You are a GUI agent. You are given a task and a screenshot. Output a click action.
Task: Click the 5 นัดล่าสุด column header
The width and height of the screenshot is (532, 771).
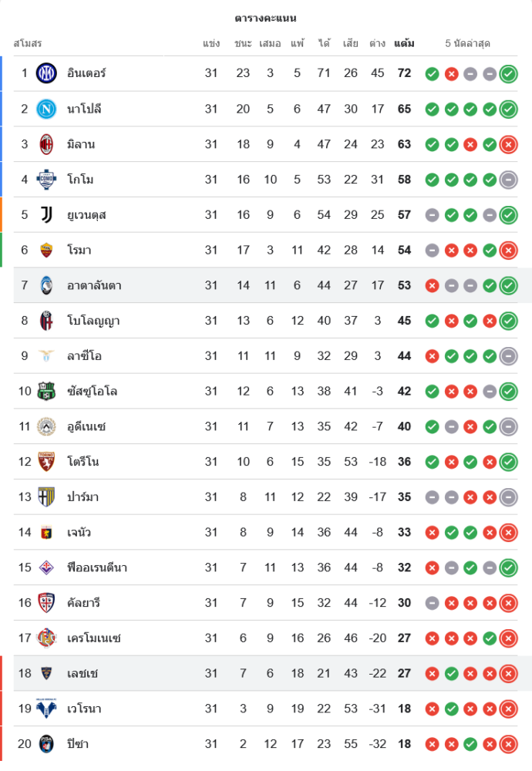pyautogui.click(x=467, y=43)
